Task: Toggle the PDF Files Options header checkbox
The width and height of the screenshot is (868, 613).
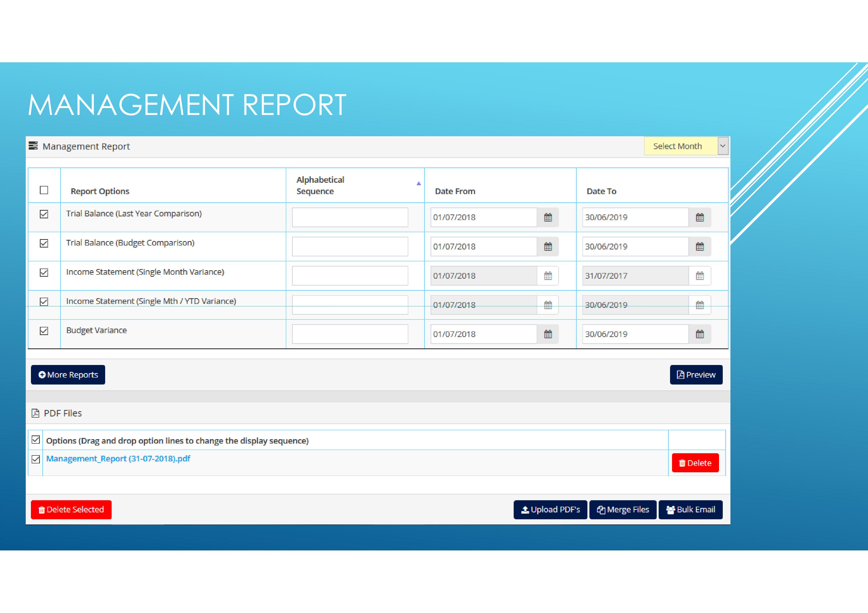Action: (x=36, y=440)
